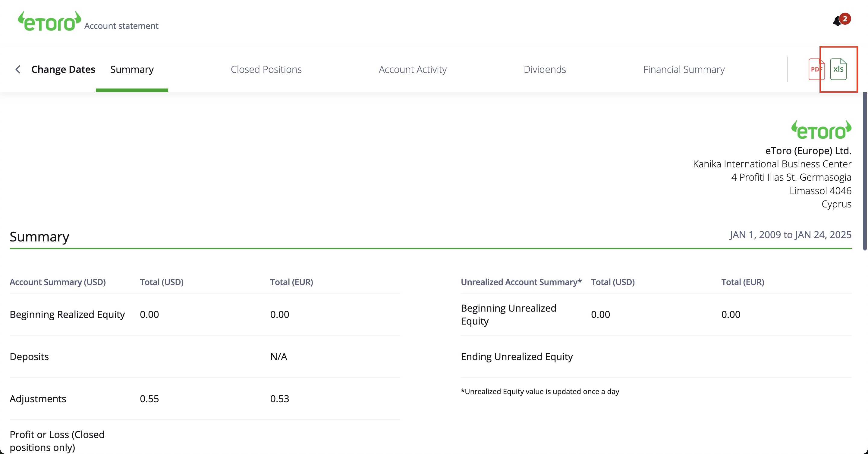Click '4 Profiti Ilias St. Germasogia' line
The image size is (868, 454).
(x=791, y=177)
